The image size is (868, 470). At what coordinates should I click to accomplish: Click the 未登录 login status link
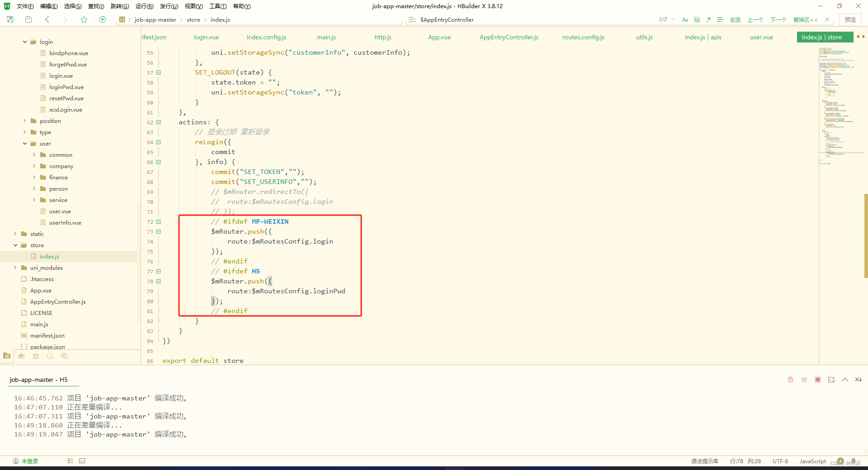pos(30,461)
